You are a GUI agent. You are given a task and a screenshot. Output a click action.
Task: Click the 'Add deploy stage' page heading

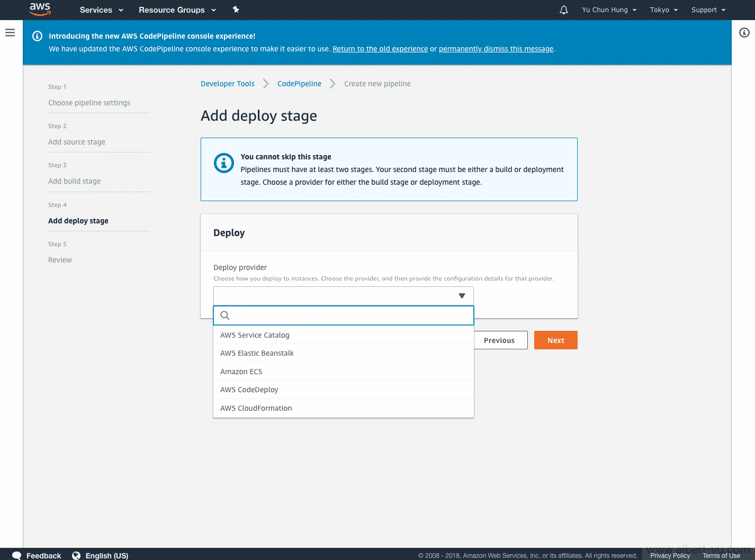[x=259, y=116]
